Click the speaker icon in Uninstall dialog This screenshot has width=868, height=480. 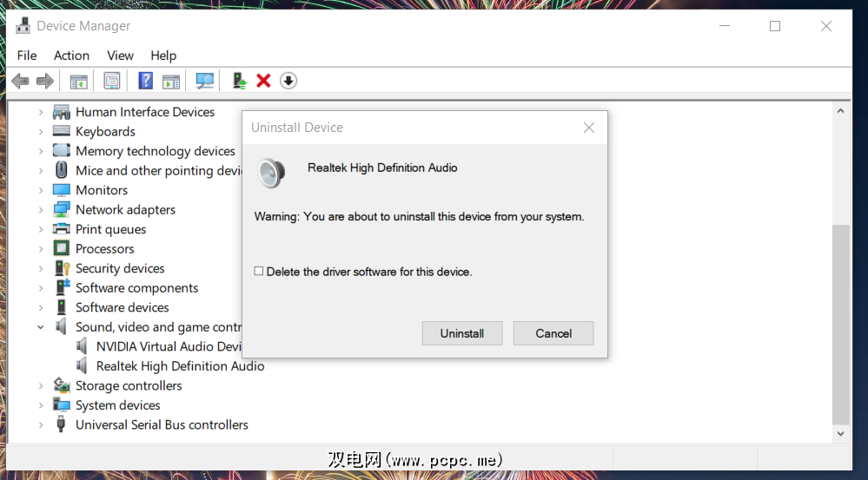point(272,173)
